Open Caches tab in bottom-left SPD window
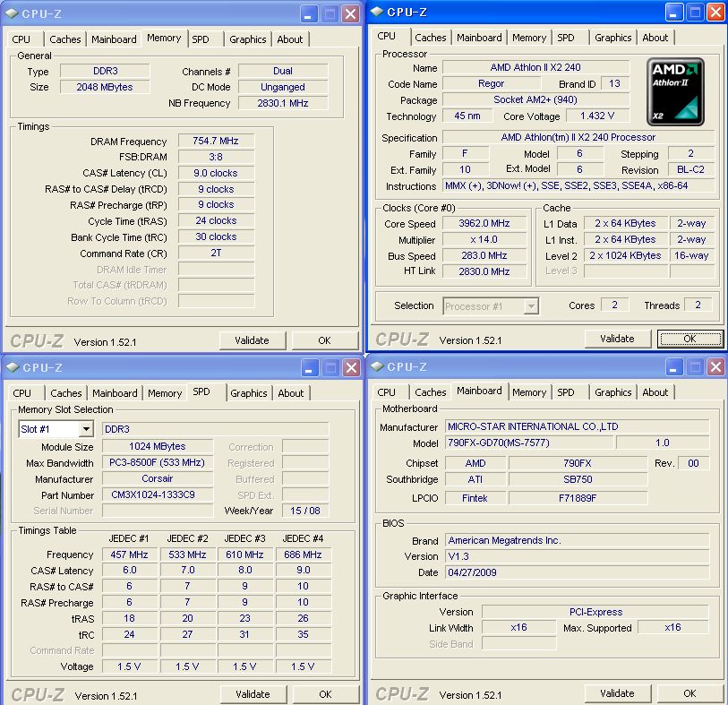This screenshot has width=728, height=705. (x=66, y=393)
